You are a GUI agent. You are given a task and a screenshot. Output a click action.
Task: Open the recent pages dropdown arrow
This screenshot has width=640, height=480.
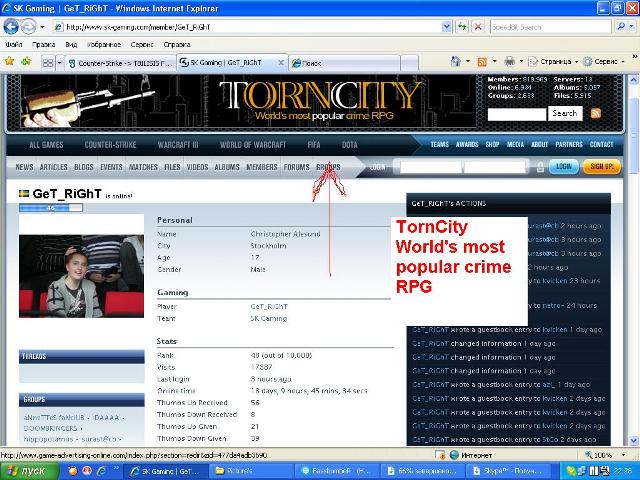(x=42, y=27)
